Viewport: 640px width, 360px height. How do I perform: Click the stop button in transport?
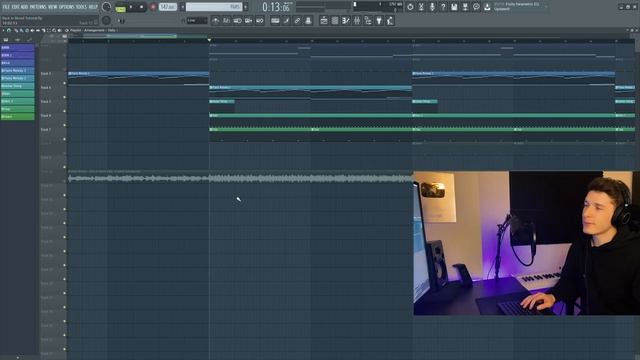[x=142, y=7]
